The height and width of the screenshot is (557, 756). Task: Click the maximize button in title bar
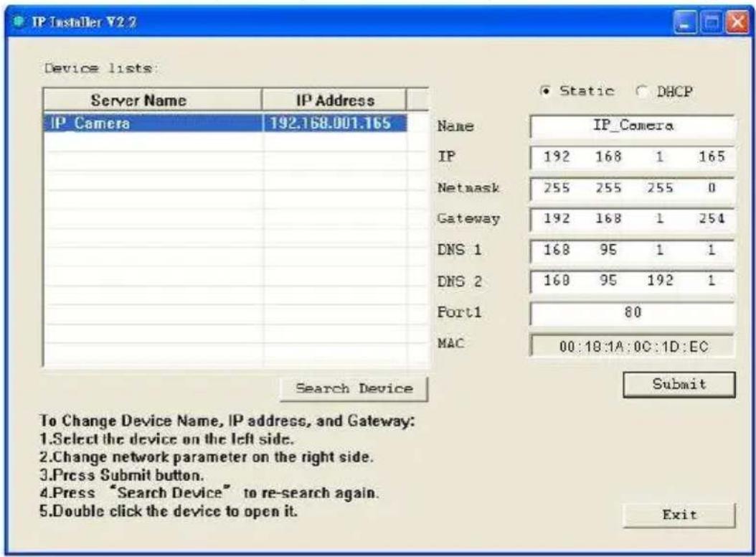click(x=711, y=23)
